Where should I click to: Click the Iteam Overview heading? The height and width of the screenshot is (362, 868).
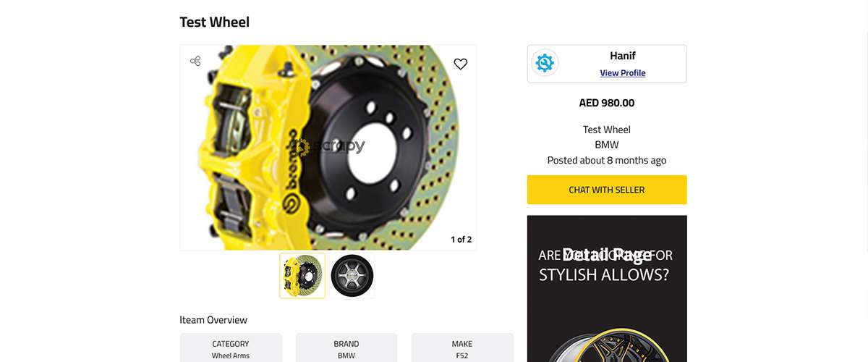pos(213,320)
